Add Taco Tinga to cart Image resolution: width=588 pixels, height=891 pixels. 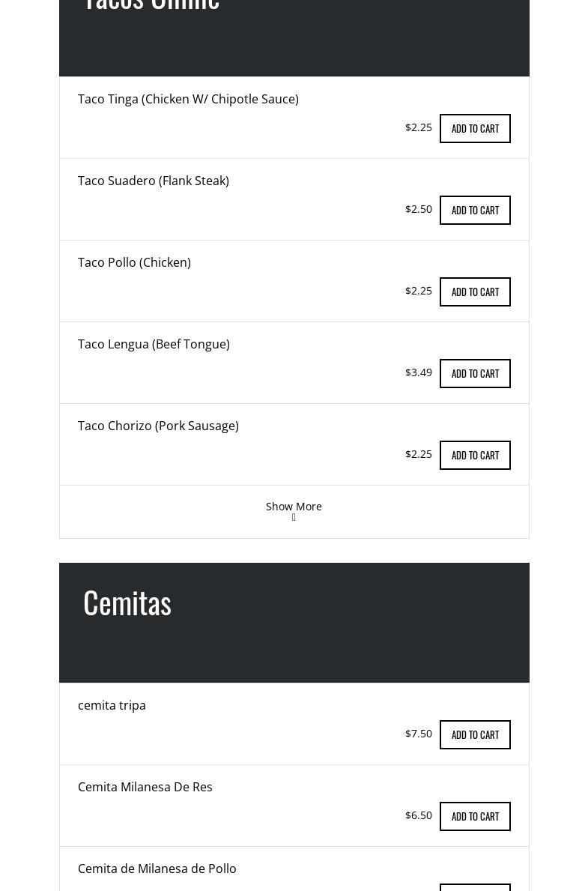point(475,128)
